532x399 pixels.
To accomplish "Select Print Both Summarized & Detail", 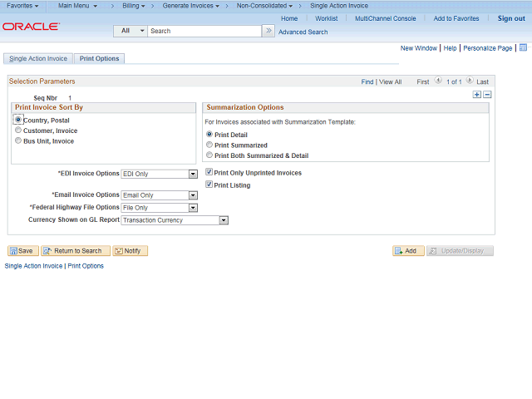I will coord(209,155).
